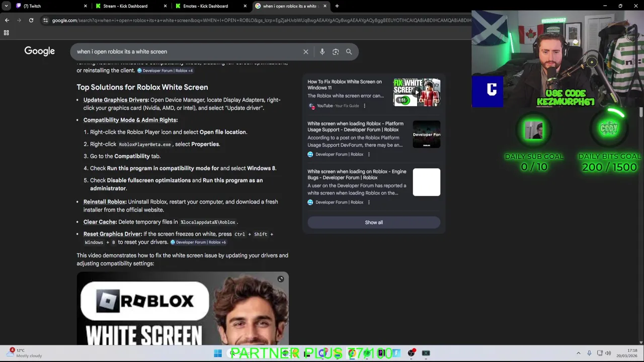
Task: Click the white Engine Bugs result thumbnail
Action: (427, 182)
